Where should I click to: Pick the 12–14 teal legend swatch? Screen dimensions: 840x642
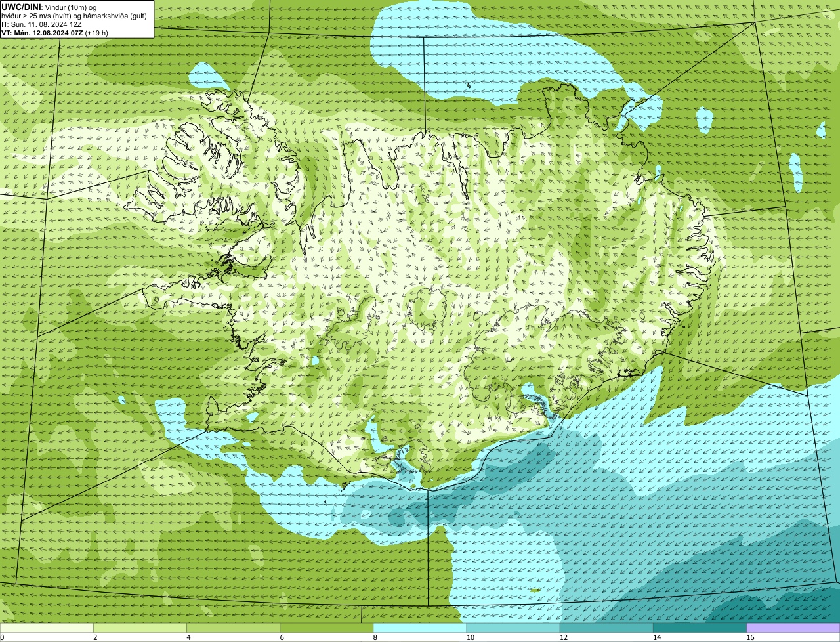[606, 628]
